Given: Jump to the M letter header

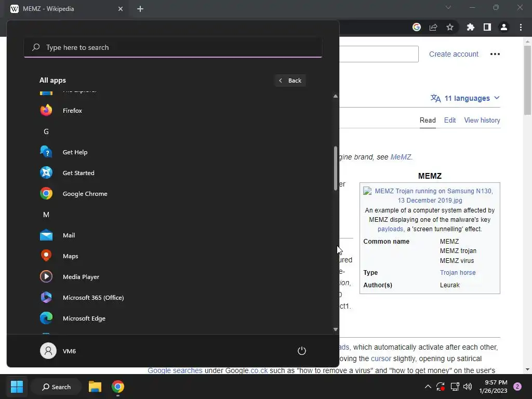Looking at the screenshot, I should [46, 215].
